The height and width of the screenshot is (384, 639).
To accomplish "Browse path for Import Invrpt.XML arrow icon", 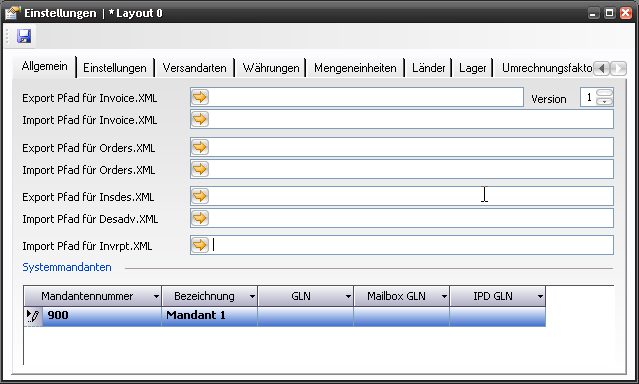I will point(200,245).
